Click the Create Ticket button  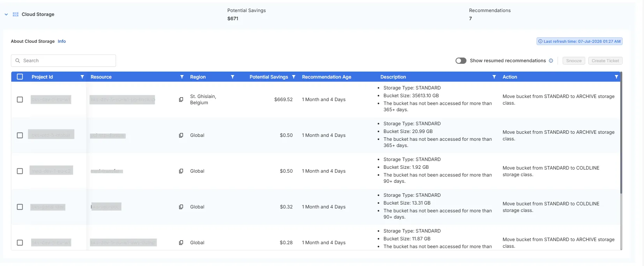[605, 61]
